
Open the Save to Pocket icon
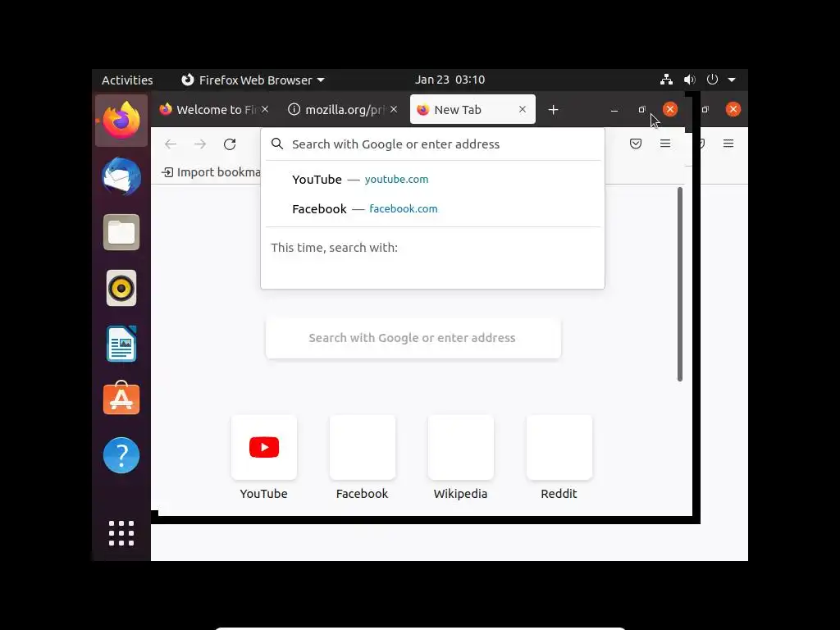tap(636, 144)
